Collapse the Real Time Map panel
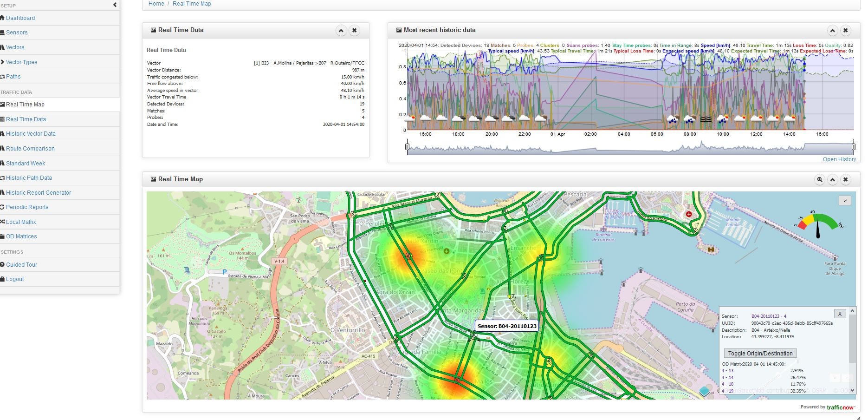Image resolution: width=868 pixels, height=420 pixels. coord(833,180)
